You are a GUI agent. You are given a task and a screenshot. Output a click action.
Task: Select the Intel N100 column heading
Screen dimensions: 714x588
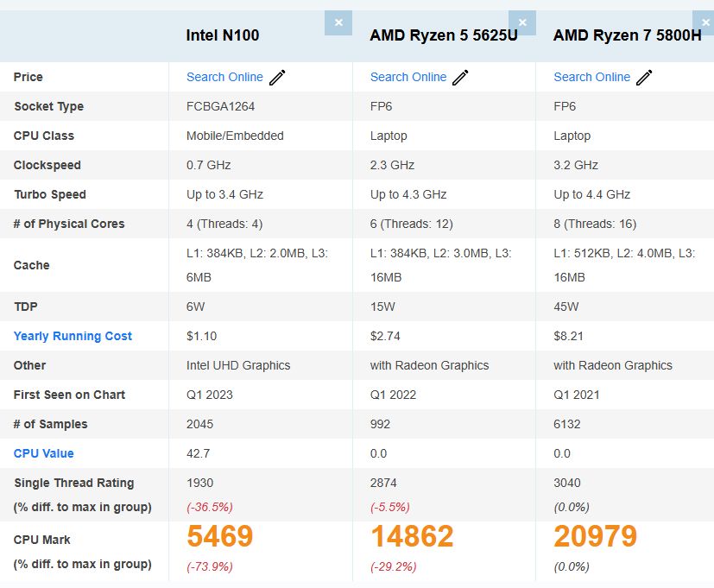coord(222,35)
